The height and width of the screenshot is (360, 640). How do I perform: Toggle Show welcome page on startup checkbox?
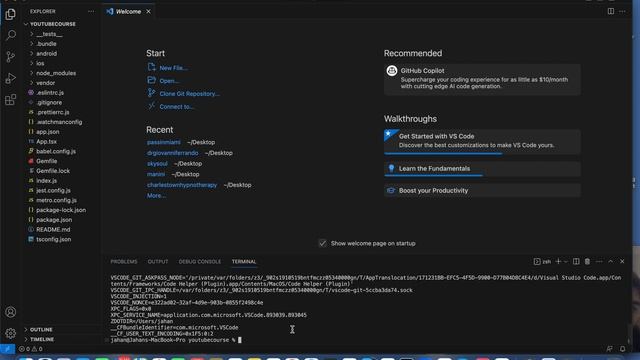point(322,243)
